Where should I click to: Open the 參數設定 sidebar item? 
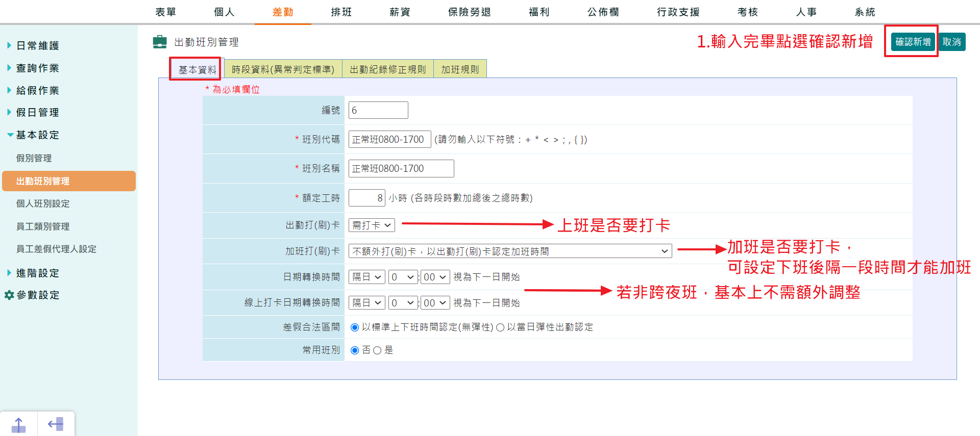38,295
